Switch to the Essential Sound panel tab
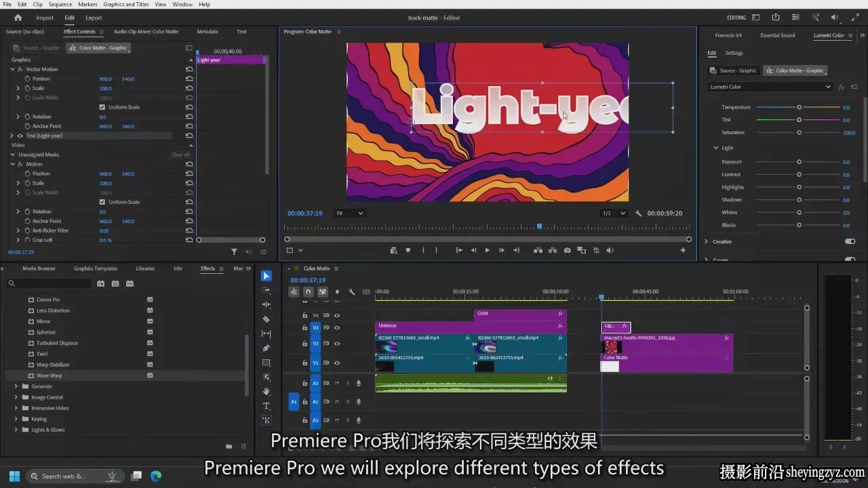Viewport: 868px width, 488px height. tap(778, 35)
